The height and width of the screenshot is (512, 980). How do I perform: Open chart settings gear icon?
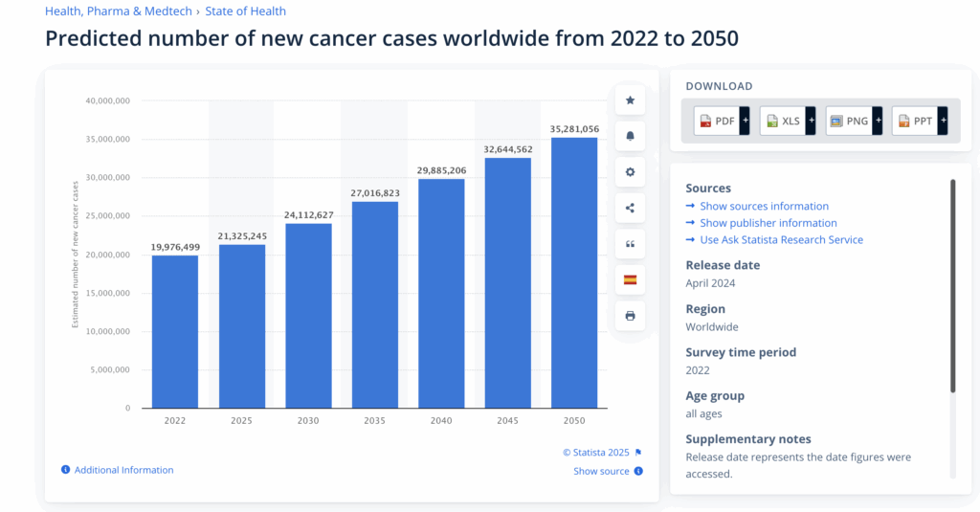[630, 172]
